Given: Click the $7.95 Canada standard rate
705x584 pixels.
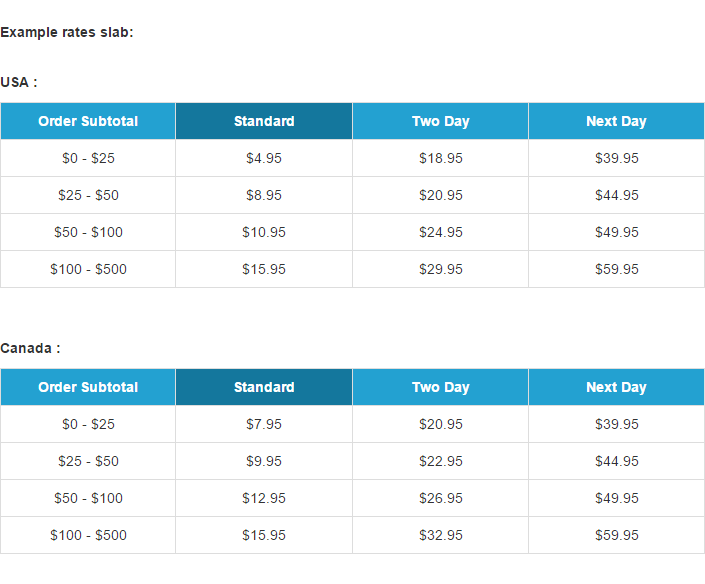Looking at the screenshot, I should (264, 424).
